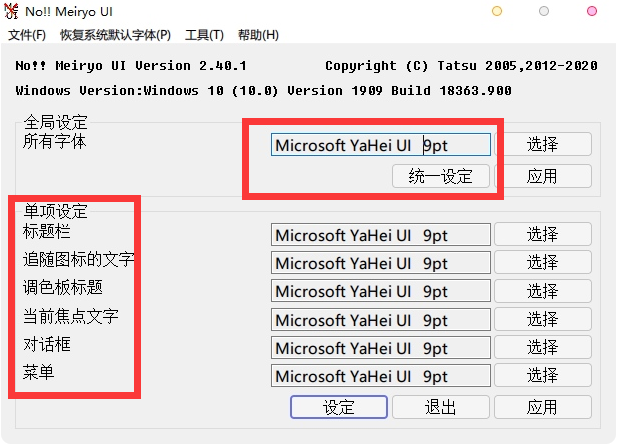Click the Windows Version info line
Image resolution: width=617 pixels, height=446 pixels.
tap(264, 91)
